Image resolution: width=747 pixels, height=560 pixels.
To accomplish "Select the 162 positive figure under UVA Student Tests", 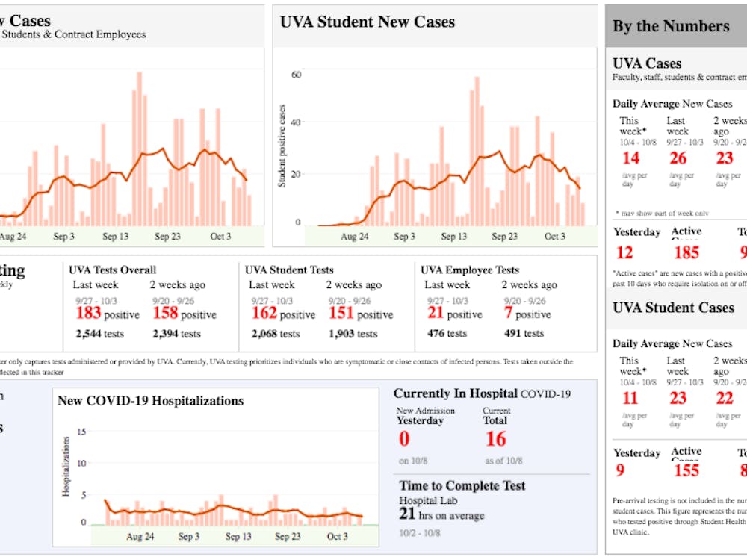I will pyautogui.click(x=283, y=314).
